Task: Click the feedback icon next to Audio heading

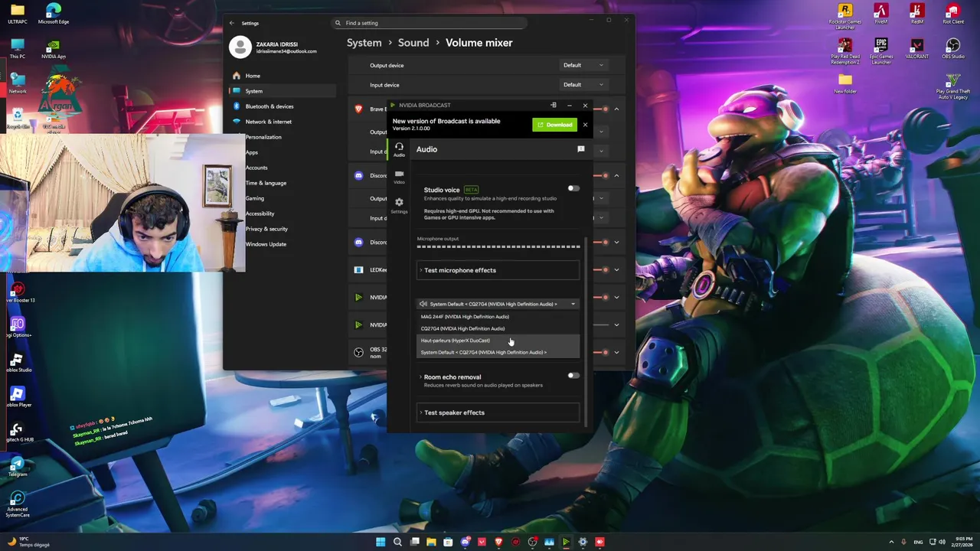Action: pyautogui.click(x=580, y=149)
